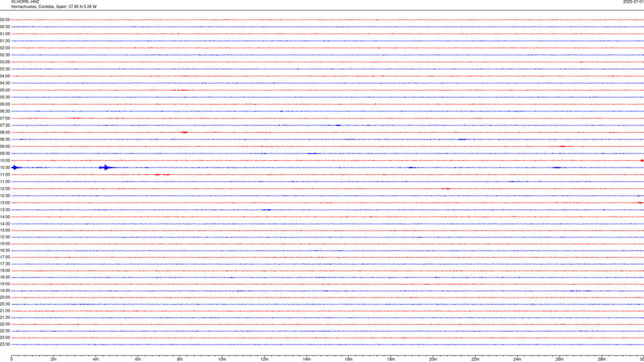Image resolution: width=644 pixels, height=362 pixels.
Task: Pick the 11:30 row label
Action: pos(5,182)
